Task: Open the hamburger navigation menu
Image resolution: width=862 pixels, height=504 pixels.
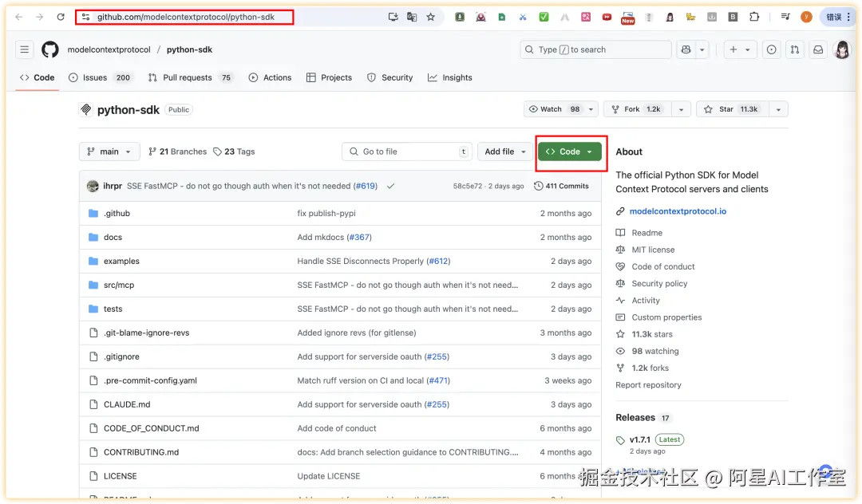Action: pyautogui.click(x=24, y=49)
